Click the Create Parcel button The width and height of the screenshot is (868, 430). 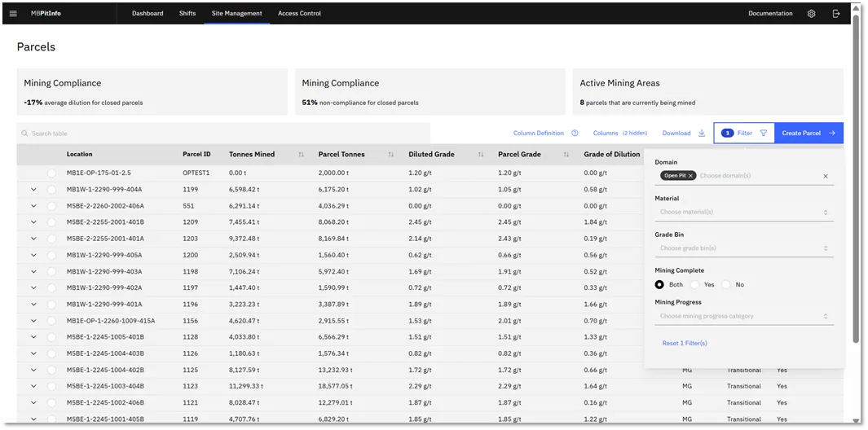click(809, 134)
